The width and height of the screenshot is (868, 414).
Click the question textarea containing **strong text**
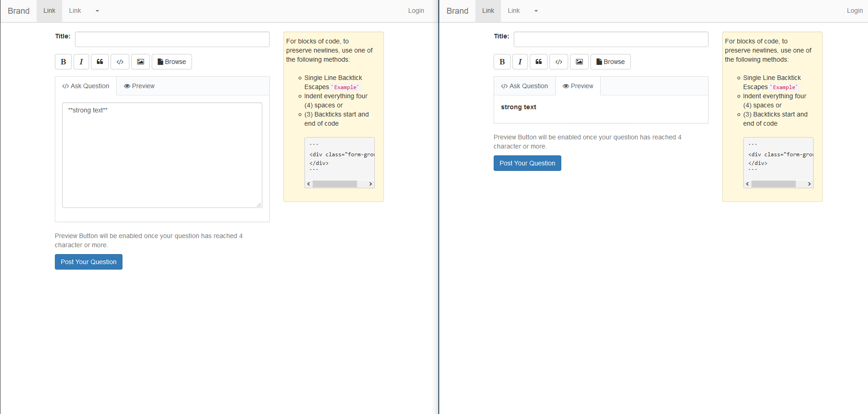(x=162, y=155)
